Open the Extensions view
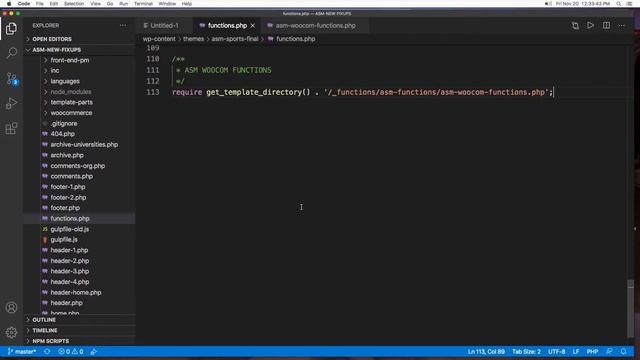This screenshot has width=640, height=360. [11, 129]
